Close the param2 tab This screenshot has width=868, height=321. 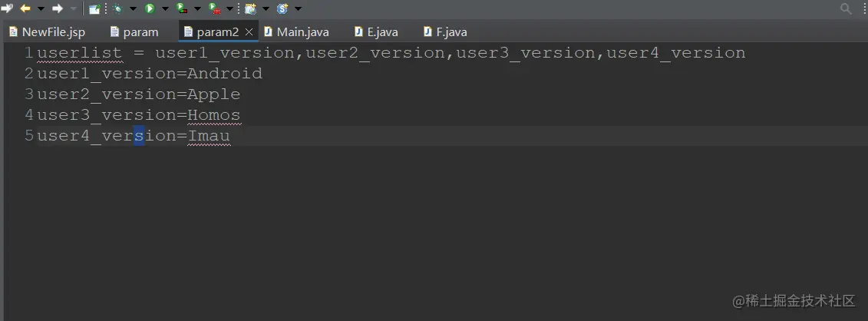point(249,32)
